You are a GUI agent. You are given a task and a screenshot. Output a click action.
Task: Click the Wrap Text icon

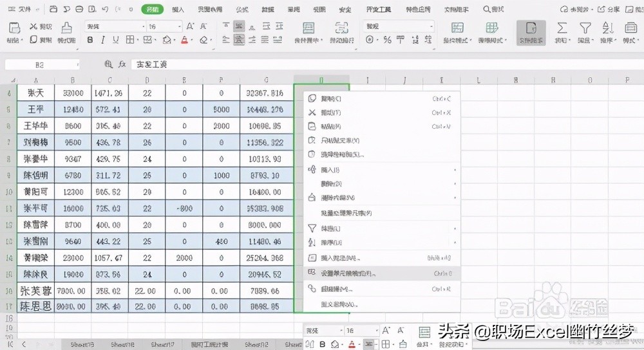341,28
